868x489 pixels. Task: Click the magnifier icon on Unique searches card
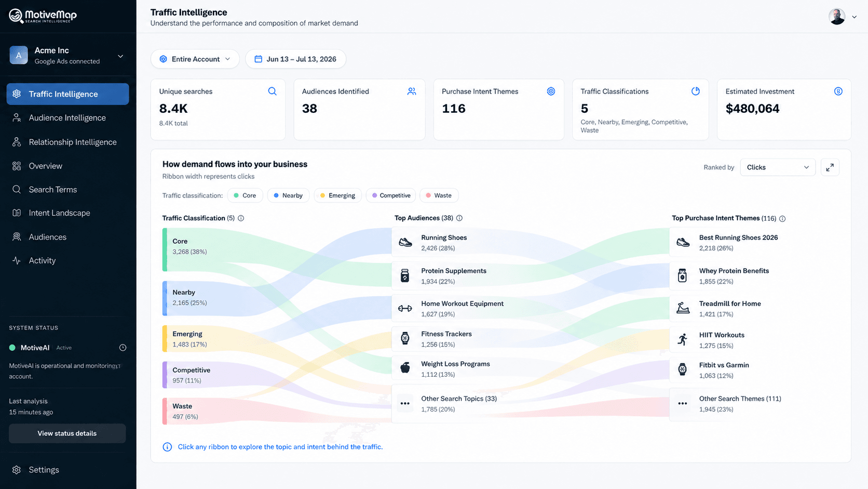pyautogui.click(x=272, y=91)
